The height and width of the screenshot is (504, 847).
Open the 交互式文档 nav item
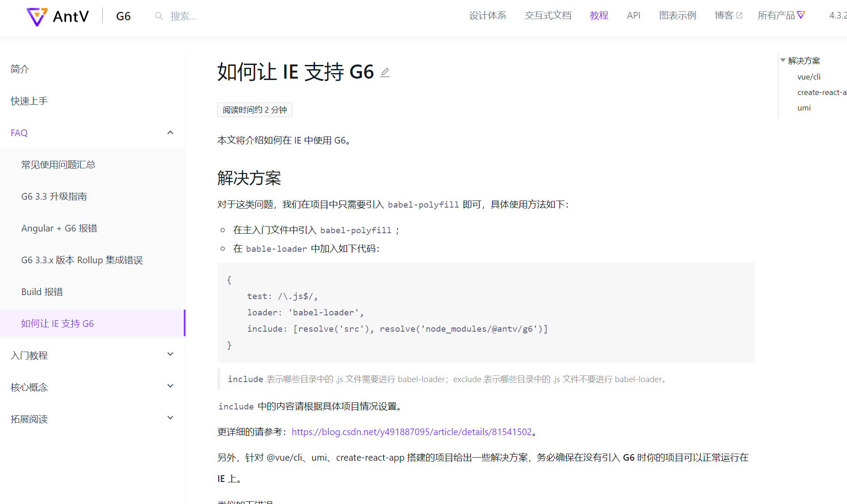(x=548, y=15)
